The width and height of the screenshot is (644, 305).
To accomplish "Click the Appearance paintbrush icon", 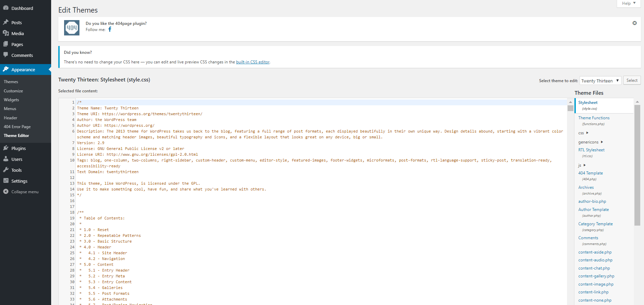I will 6,69.
